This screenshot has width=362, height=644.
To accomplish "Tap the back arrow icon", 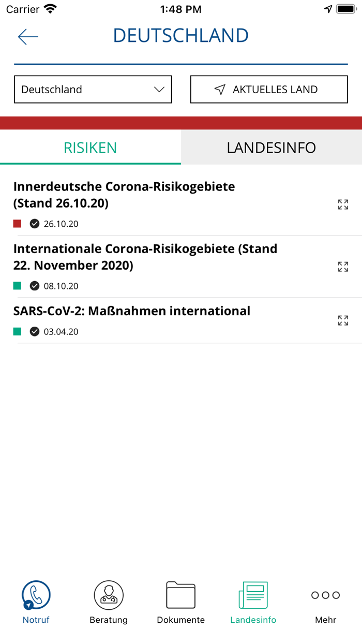I will [x=28, y=36].
